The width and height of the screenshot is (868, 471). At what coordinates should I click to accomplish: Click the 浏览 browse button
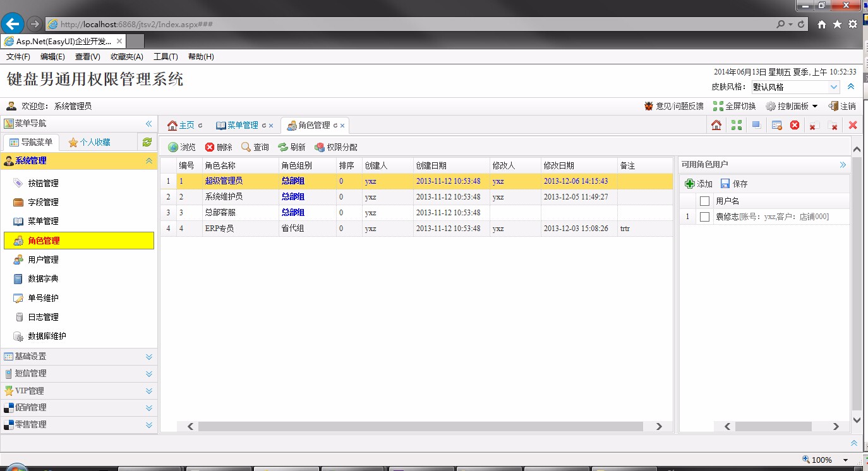point(182,147)
